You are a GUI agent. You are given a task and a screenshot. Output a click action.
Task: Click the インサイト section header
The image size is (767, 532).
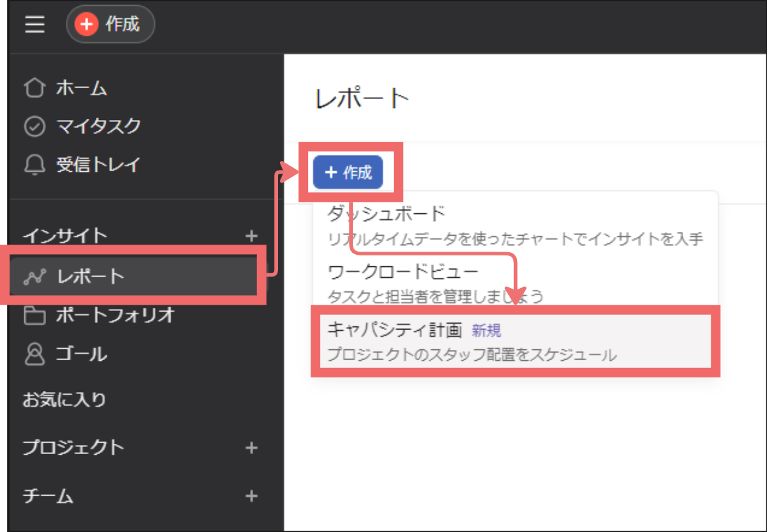(65, 236)
